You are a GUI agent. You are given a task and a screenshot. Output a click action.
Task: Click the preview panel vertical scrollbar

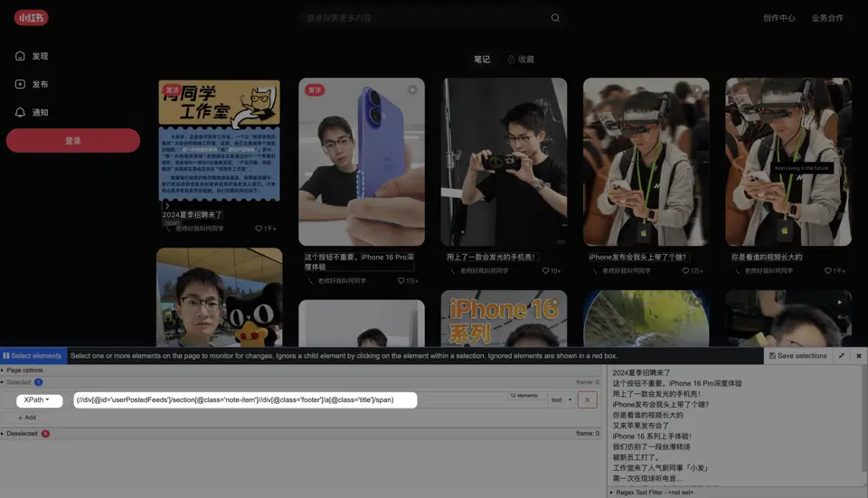(864, 419)
